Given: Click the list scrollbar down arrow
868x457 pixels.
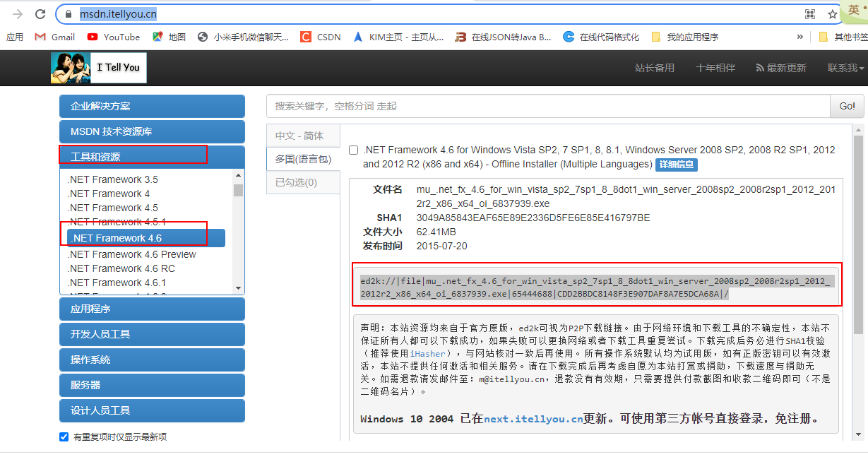Looking at the screenshot, I should pos(238,287).
